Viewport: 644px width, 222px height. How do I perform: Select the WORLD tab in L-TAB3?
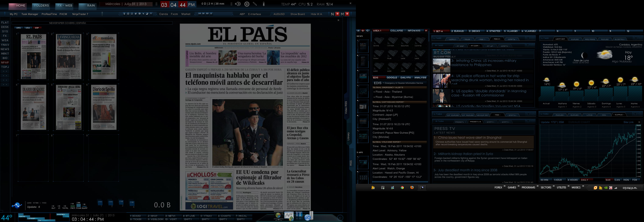click(452, 39)
